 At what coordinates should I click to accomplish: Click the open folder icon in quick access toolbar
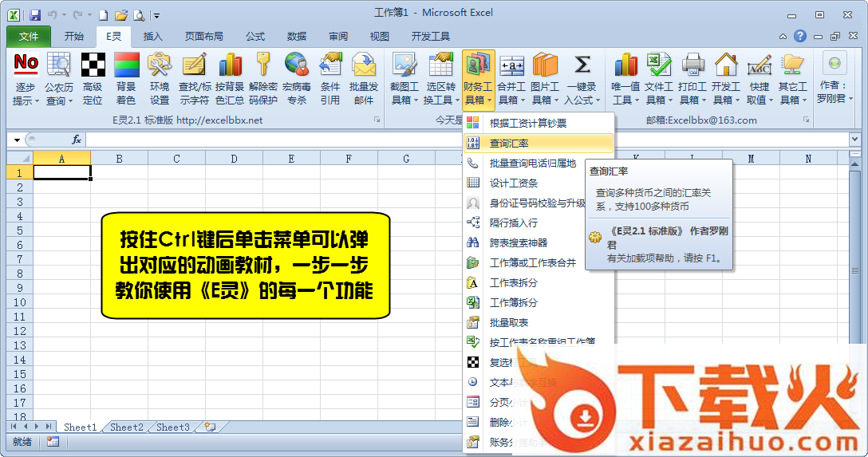pyautogui.click(x=120, y=15)
